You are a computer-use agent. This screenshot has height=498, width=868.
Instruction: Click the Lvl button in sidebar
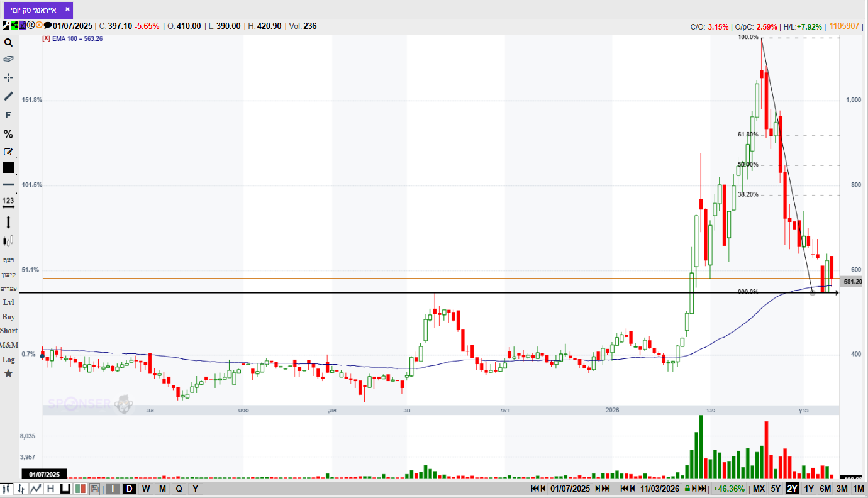click(x=8, y=302)
